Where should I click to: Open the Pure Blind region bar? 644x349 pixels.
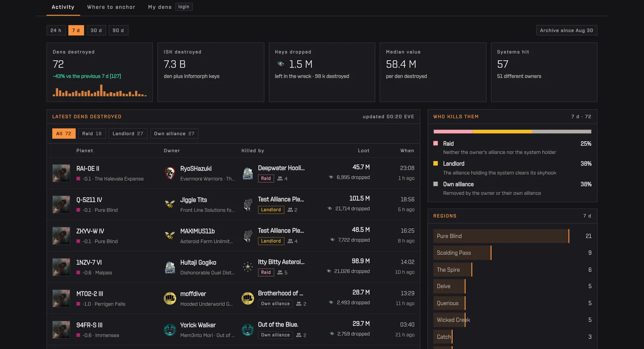(501, 236)
